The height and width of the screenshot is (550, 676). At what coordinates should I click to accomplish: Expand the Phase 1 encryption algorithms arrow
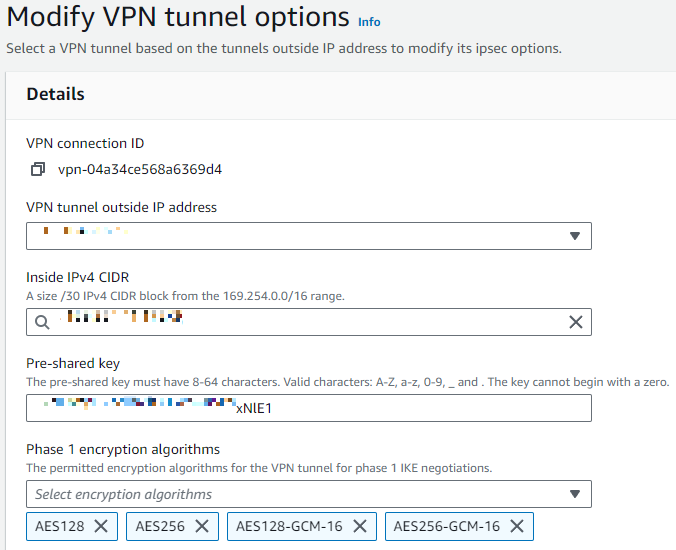tap(574, 494)
